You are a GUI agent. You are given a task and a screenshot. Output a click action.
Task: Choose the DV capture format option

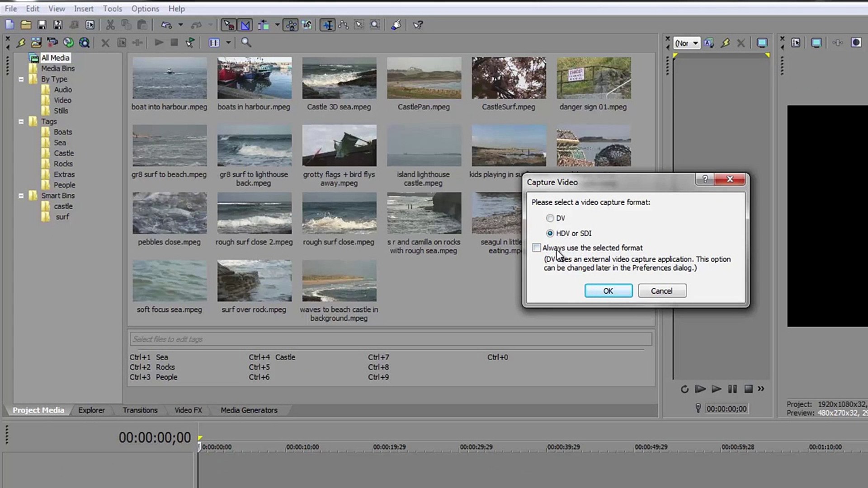coord(550,218)
